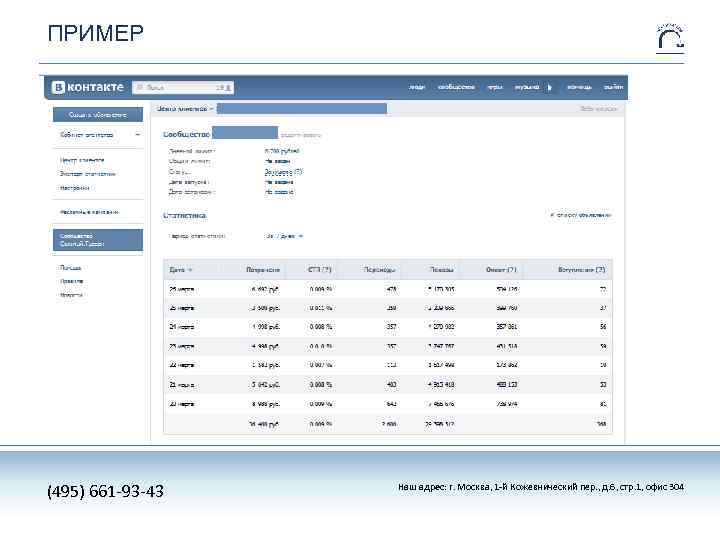Open Рекламные кампании in the sidebar
The image size is (720, 540).
[89, 212]
